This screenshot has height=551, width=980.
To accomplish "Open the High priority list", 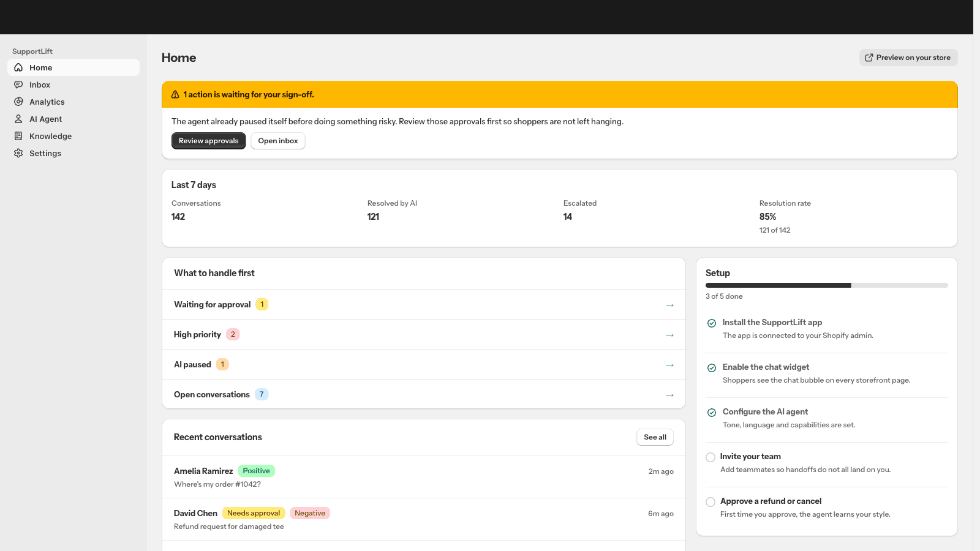I will 424,334.
